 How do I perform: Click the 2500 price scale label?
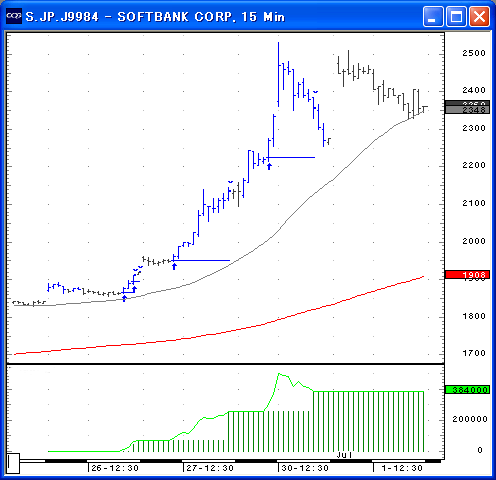coord(474,53)
